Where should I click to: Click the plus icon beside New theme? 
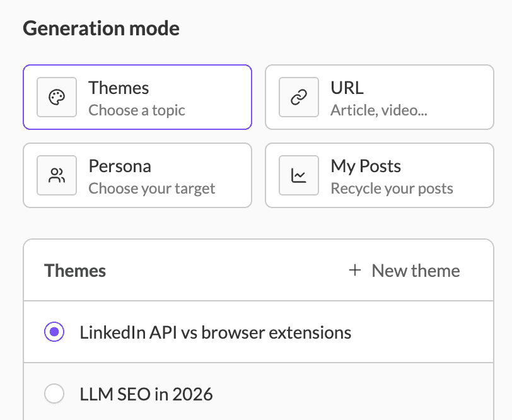click(355, 271)
